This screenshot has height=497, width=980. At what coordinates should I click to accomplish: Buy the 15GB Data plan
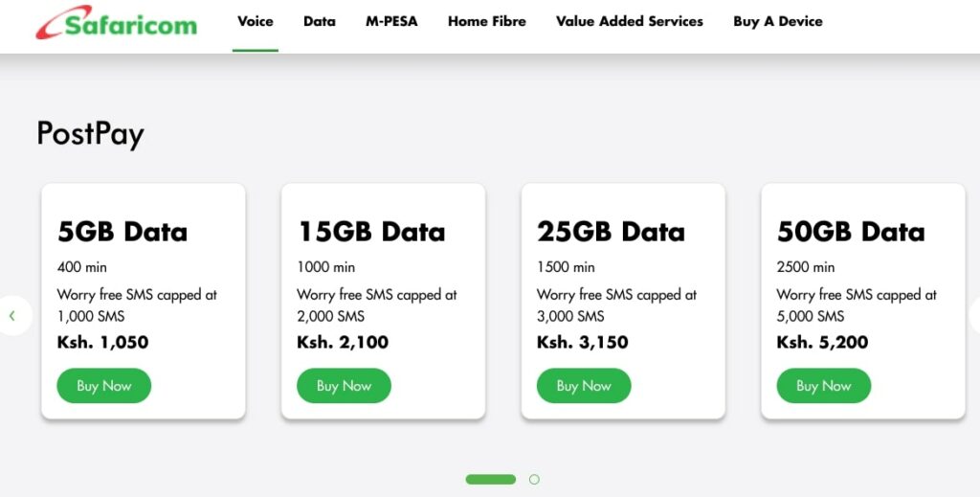[x=344, y=386]
